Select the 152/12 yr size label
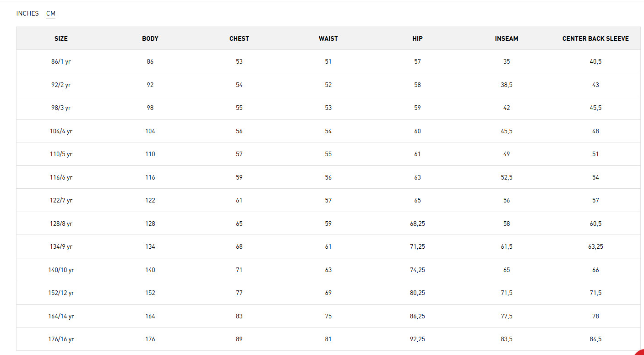The image size is (644, 355). [x=61, y=293]
